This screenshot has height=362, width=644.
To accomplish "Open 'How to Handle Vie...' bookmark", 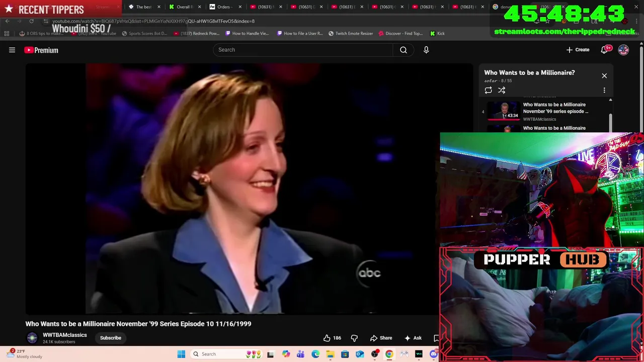I will 247,33.
